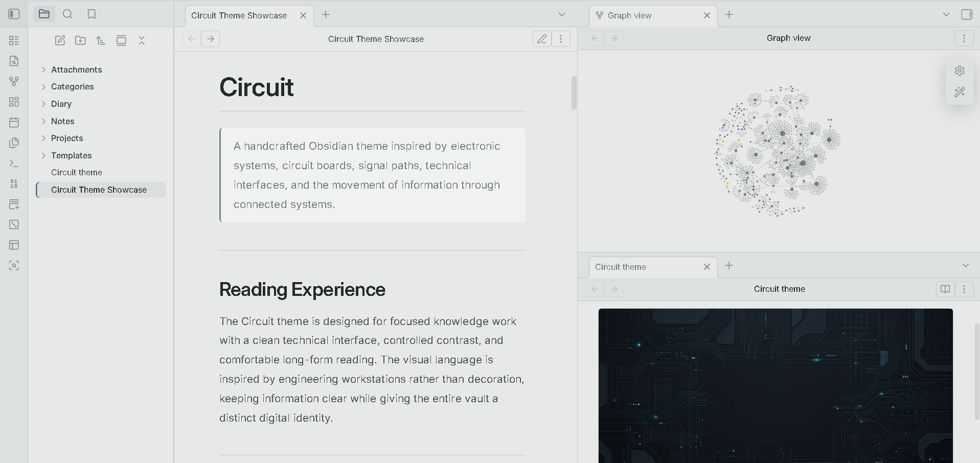Image resolution: width=980 pixels, height=463 pixels.
Task: Open the bookmarks tab icon
Action: coord(92,14)
